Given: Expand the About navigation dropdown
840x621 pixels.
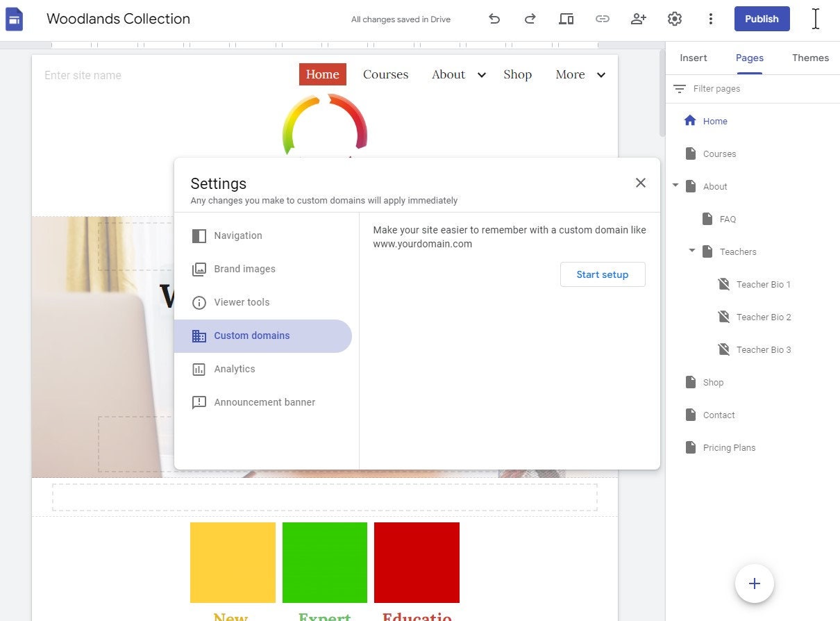Looking at the screenshot, I should point(481,74).
